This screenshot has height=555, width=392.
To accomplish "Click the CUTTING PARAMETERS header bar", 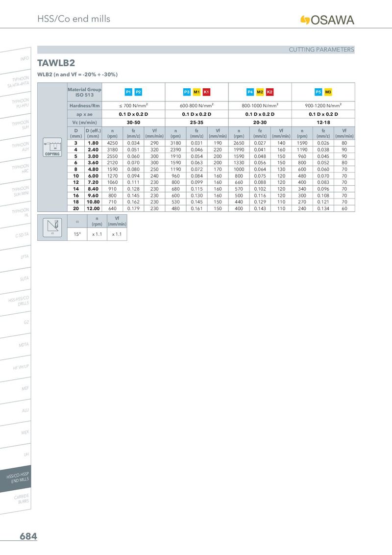I will click(x=196, y=50).
